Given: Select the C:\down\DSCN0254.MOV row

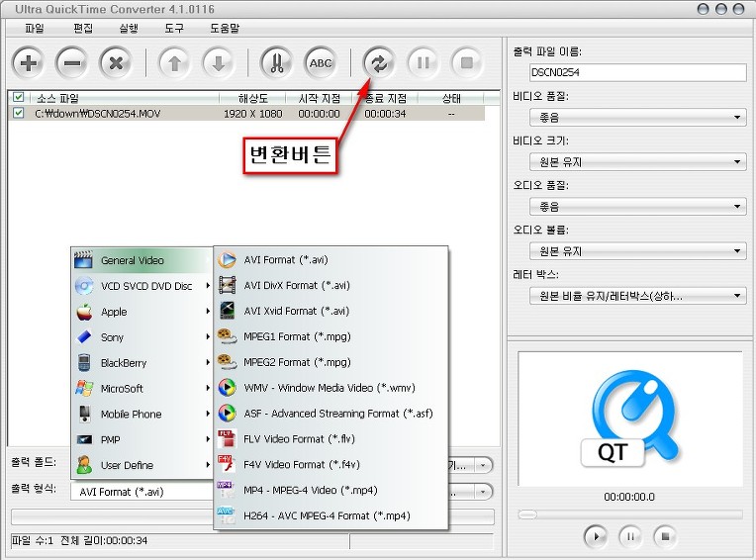Looking at the screenshot, I should [x=246, y=114].
